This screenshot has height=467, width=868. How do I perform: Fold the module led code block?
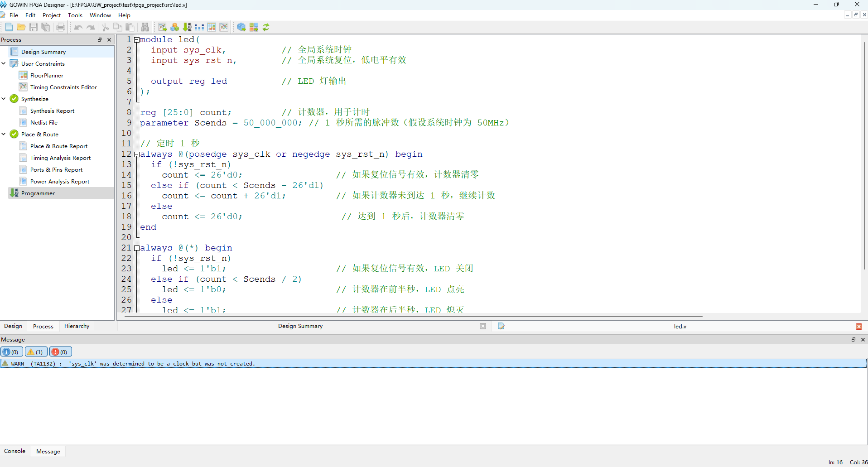[x=137, y=40]
